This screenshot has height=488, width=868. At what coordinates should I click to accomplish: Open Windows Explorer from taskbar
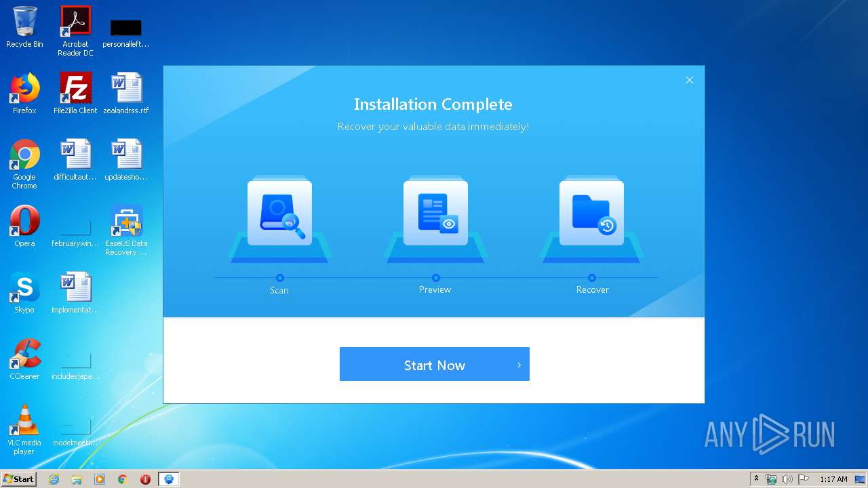tap(77, 479)
